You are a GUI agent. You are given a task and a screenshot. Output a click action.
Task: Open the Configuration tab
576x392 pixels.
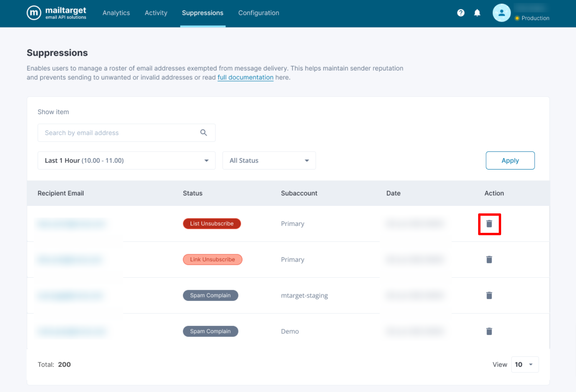click(x=259, y=13)
